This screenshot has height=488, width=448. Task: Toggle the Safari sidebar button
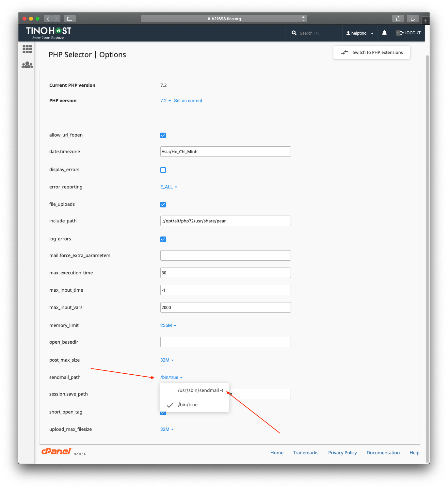(x=70, y=19)
